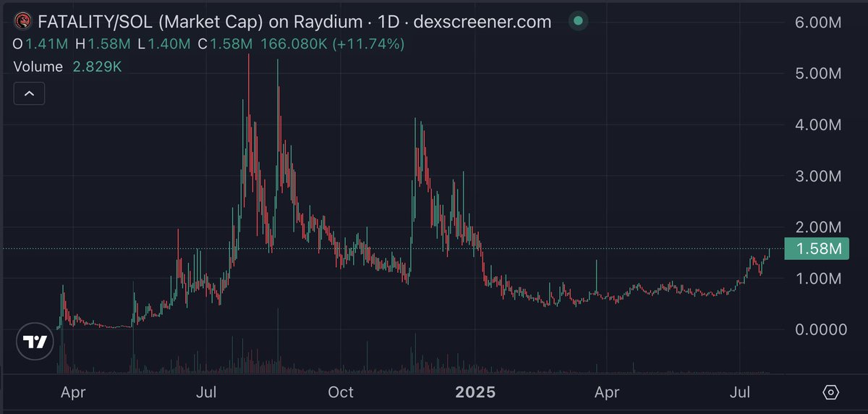Viewport: 868px width, 414px height.
Task: Click the 2025 time axis label
Action: coord(475,393)
